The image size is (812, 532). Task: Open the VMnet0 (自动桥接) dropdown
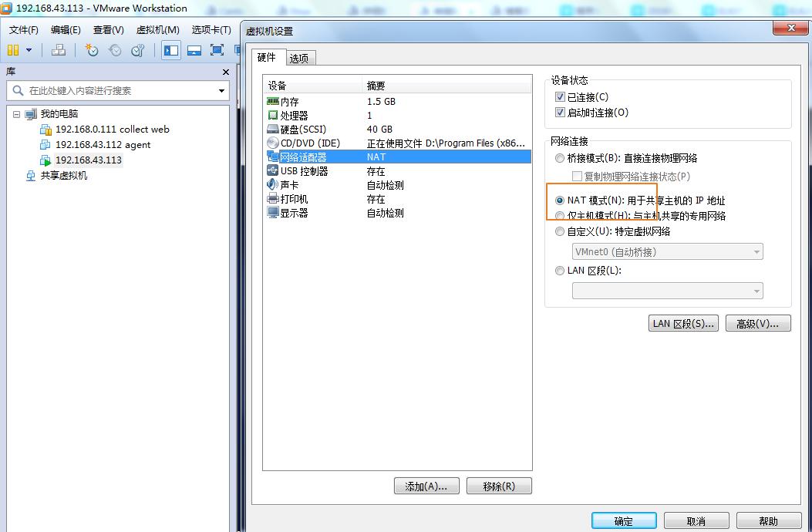[x=668, y=252]
